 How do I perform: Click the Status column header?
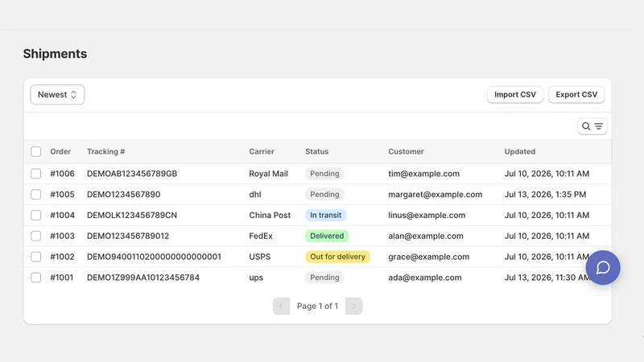tap(316, 151)
